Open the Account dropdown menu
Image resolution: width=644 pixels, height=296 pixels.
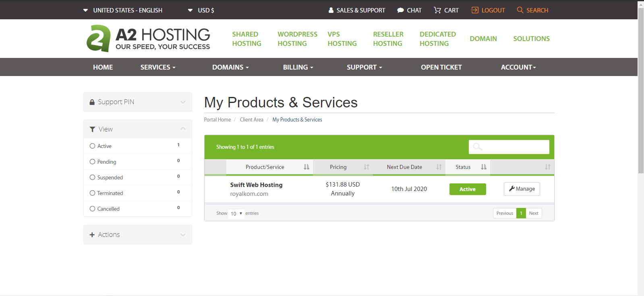518,67
